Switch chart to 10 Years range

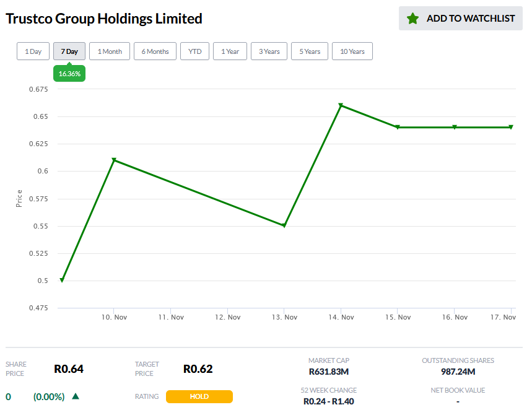coord(352,51)
